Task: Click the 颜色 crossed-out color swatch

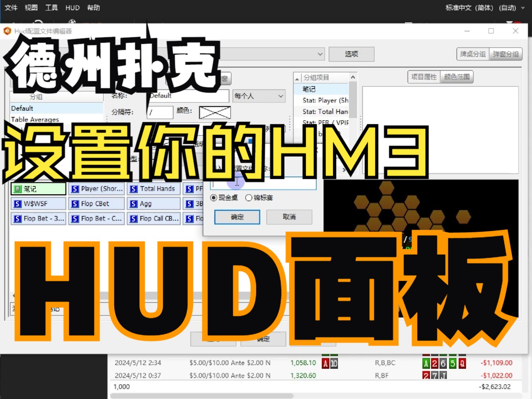Action: point(215,112)
